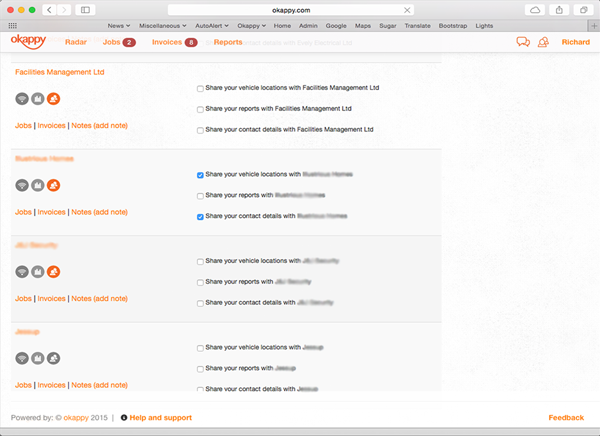Screen dimensions: 600x436
Task: Open the Jobs menu with badge 2
Action: (x=119, y=42)
